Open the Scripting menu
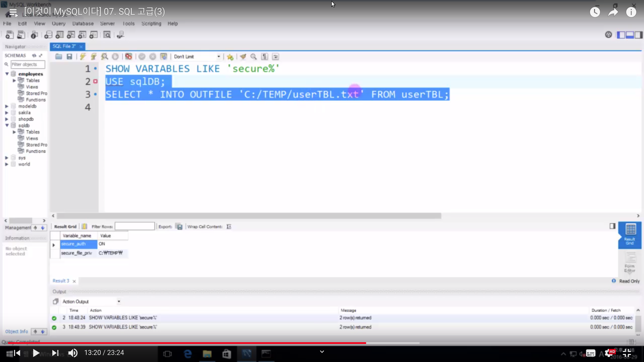Image resolution: width=644 pixels, height=362 pixels. click(x=151, y=23)
